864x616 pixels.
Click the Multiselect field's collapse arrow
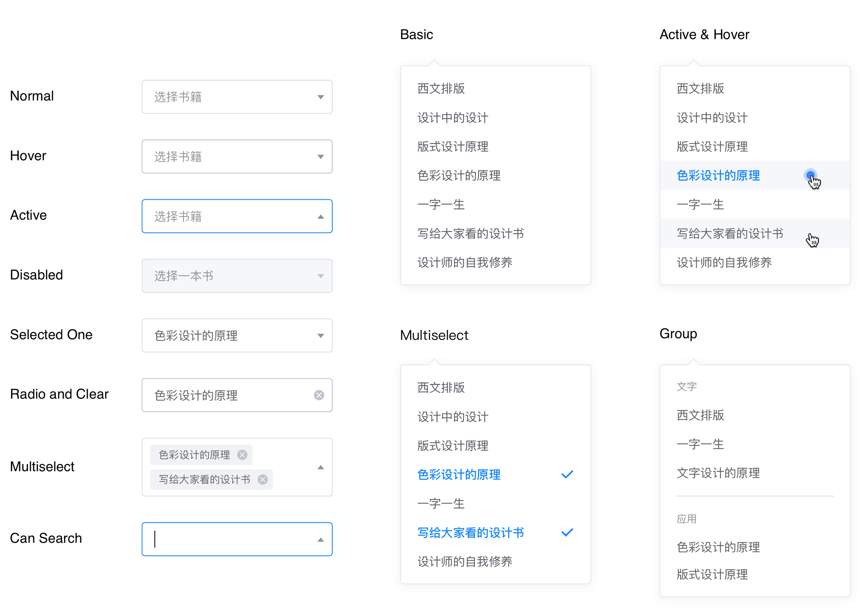point(321,467)
